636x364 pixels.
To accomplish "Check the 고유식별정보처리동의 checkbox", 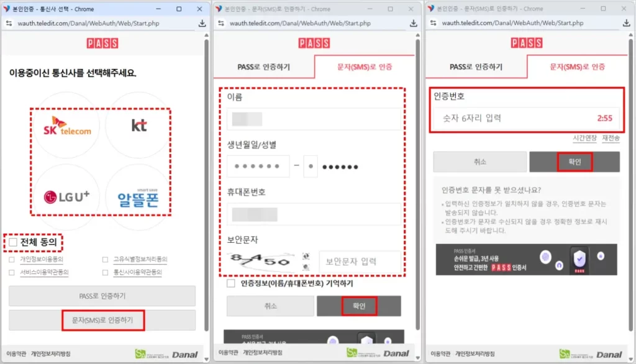I will pyautogui.click(x=105, y=259).
